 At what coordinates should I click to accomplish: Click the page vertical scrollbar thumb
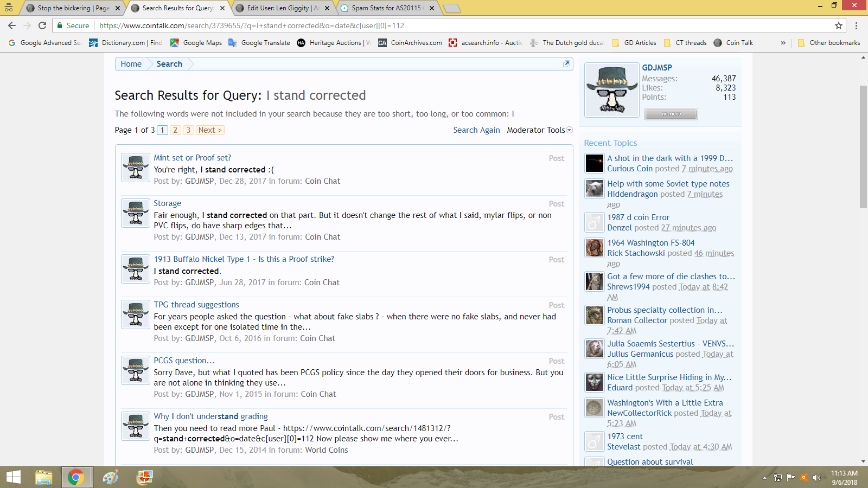863,146
